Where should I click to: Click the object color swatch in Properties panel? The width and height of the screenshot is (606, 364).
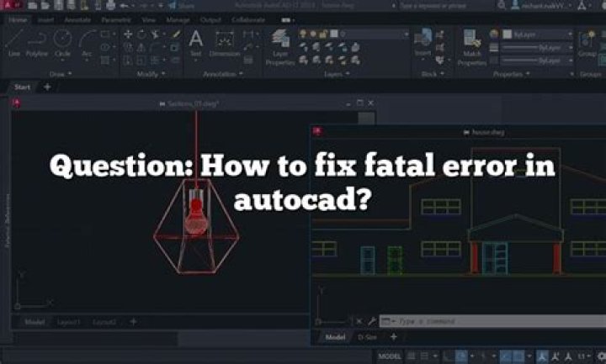click(507, 34)
